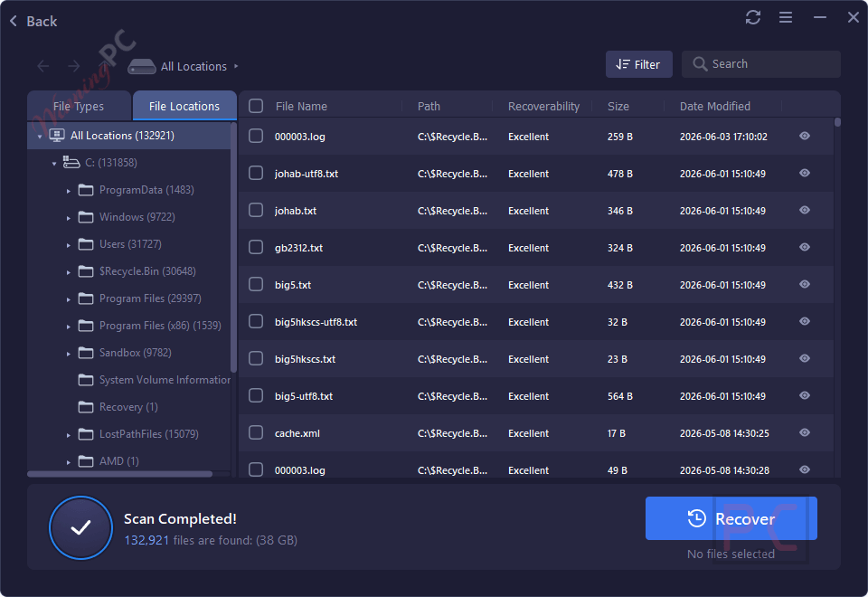Screen dimensions: 868x597
Task: Expand the Users folder node
Action: (x=68, y=245)
